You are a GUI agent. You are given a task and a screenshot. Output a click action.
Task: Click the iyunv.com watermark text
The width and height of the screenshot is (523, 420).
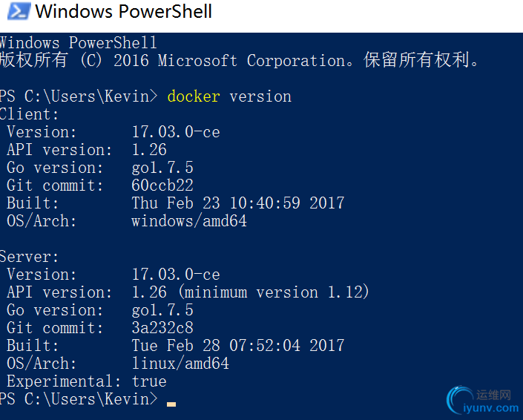point(491,407)
